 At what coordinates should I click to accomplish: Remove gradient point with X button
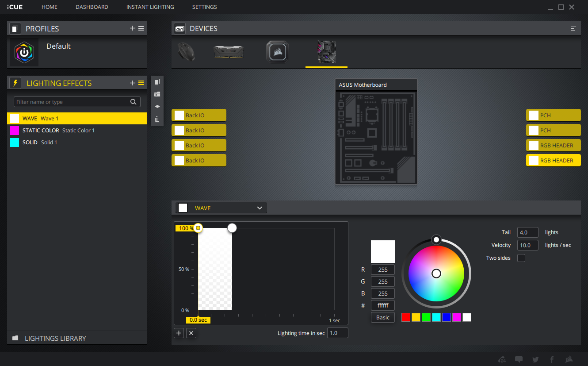(x=191, y=333)
